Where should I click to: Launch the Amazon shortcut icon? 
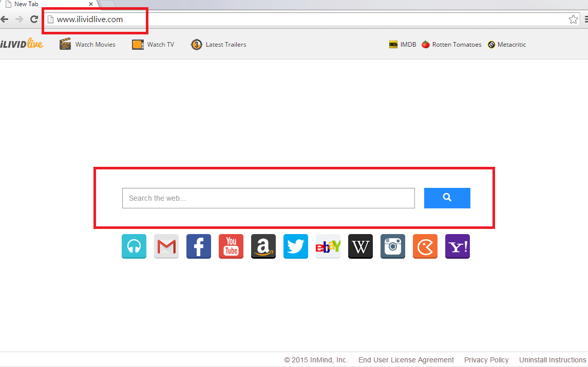(263, 247)
